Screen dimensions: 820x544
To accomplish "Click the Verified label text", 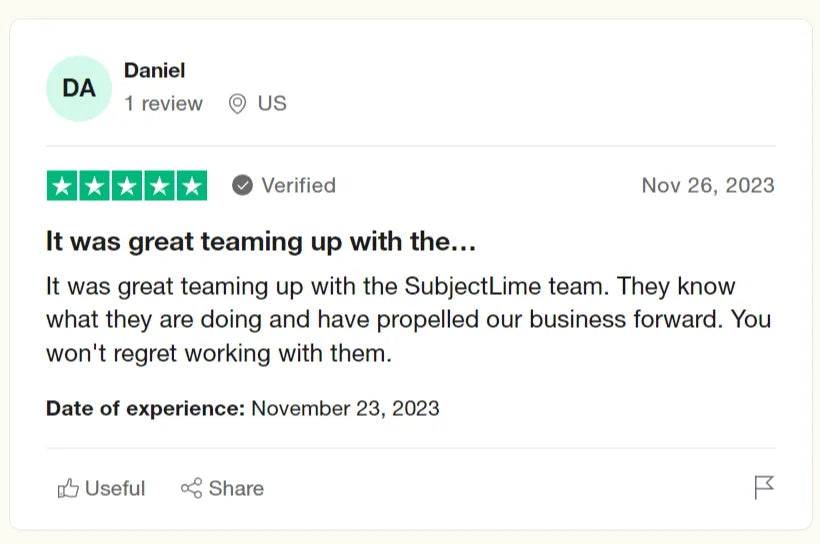I will click(x=298, y=185).
